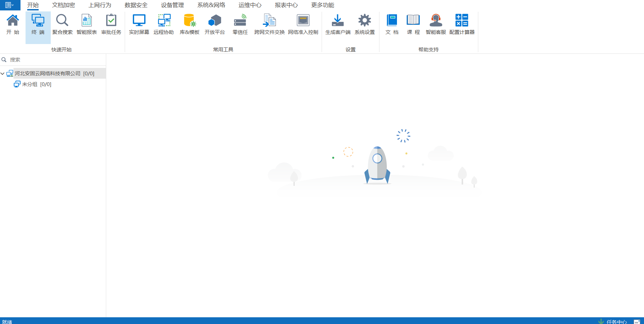Collapse the 河北安固云网络科技有限公司 tree node
This screenshot has width=644, height=324.
[3, 74]
